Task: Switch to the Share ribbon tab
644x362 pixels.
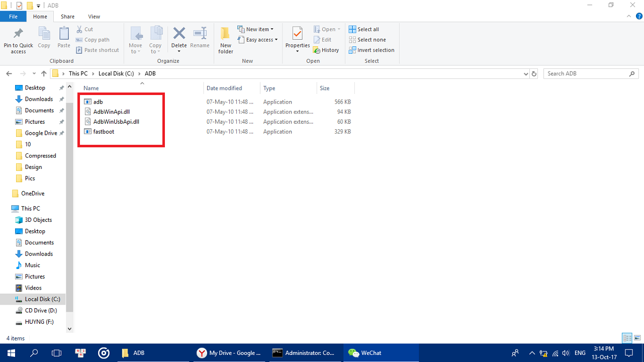Action: [67, 17]
